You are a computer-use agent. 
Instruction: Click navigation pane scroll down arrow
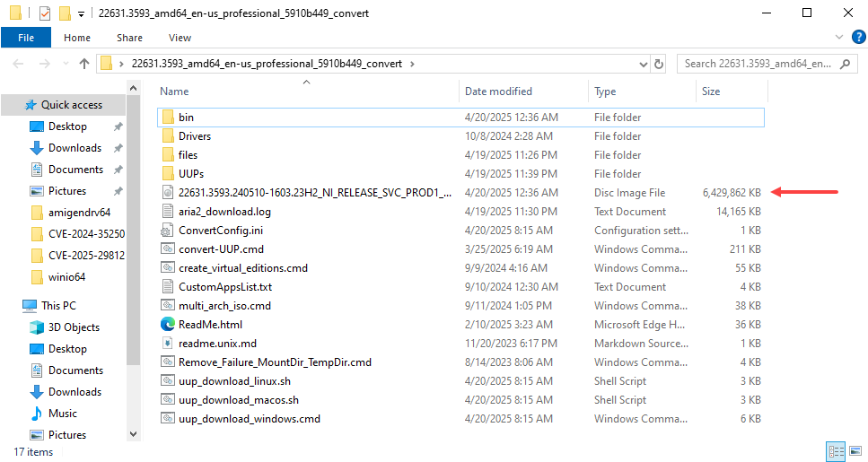pos(133,434)
